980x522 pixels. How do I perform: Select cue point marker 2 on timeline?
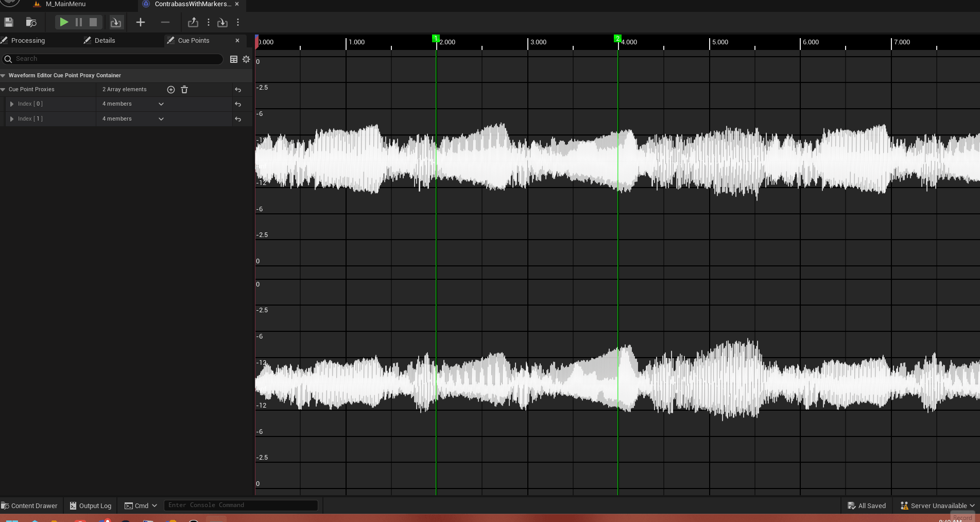point(617,39)
